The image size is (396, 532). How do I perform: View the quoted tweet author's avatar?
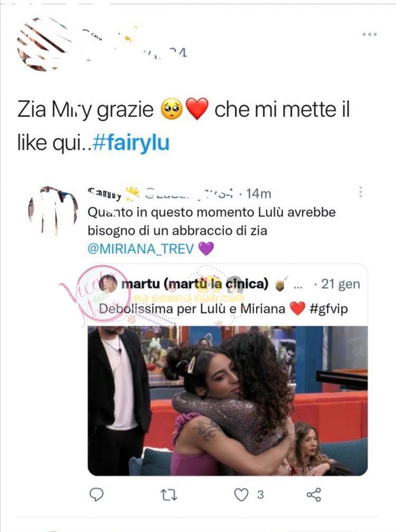coord(53,210)
